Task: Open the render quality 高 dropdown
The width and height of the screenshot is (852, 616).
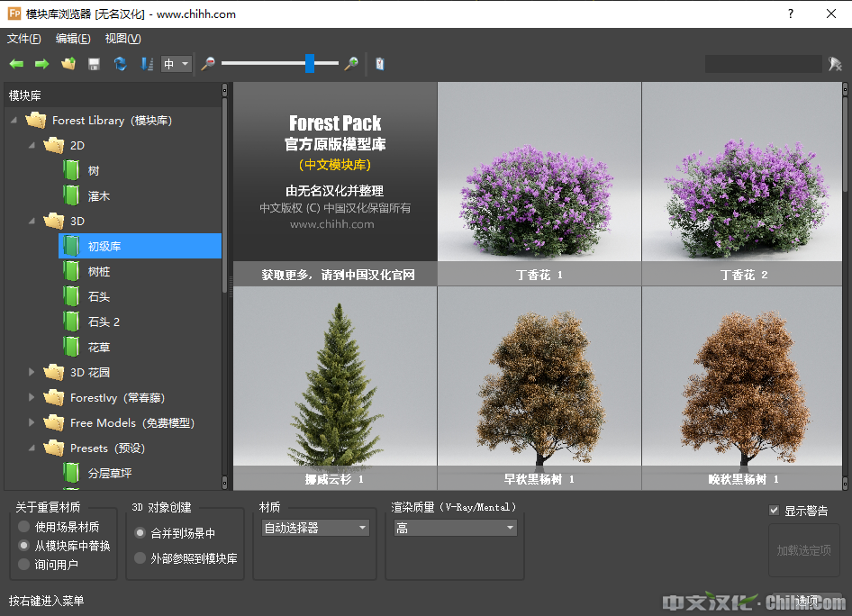Action: tap(454, 528)
